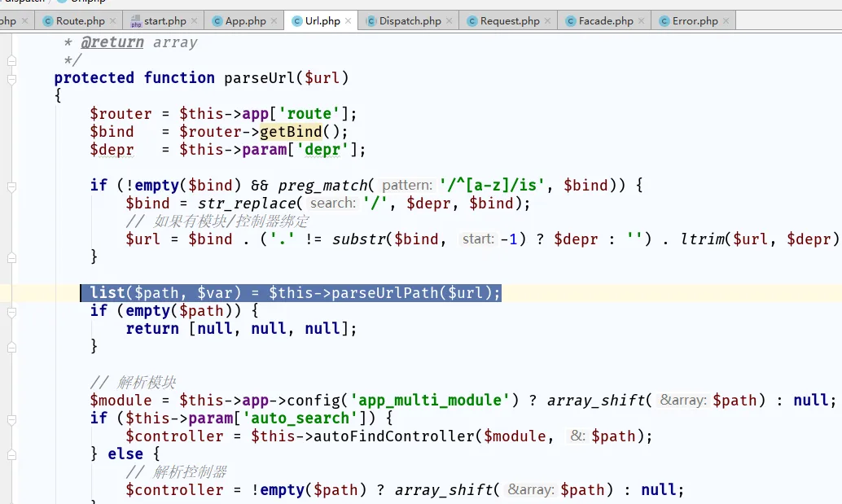The image size is (842, 504).
Task: Click the Error.php tab's class icon
Action: coord(663,20)
